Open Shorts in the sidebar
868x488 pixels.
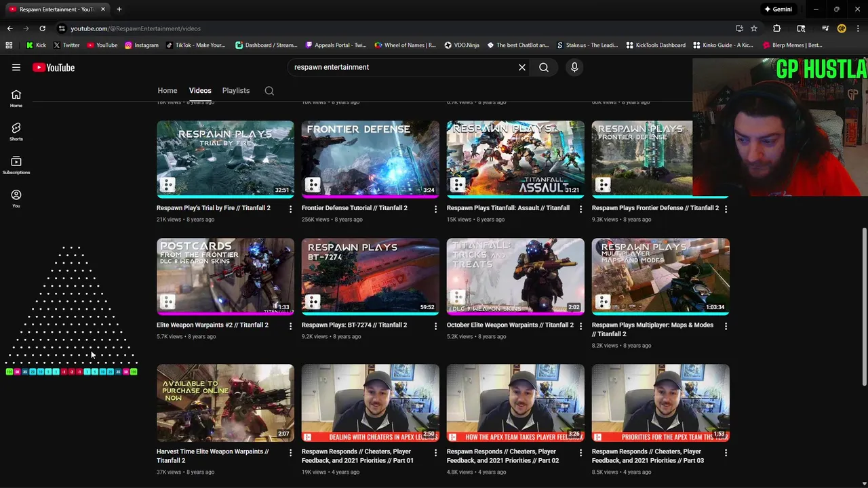pos(16,132)
